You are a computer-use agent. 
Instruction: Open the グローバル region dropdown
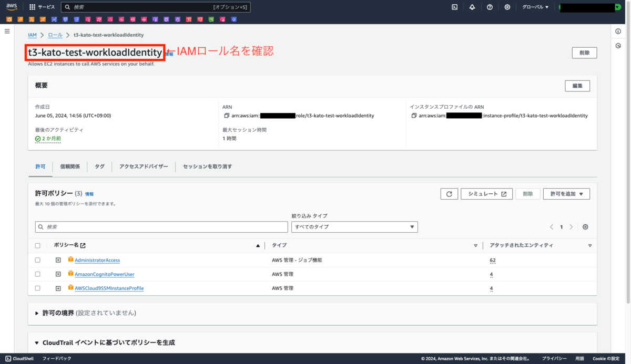point(535,7)
